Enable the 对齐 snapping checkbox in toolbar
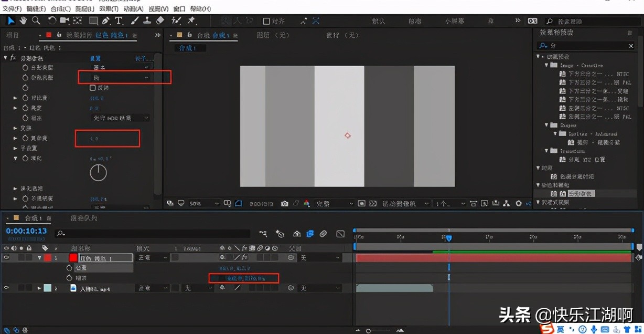Viewport: 644px width, 334px height. (x=266, y=21)
